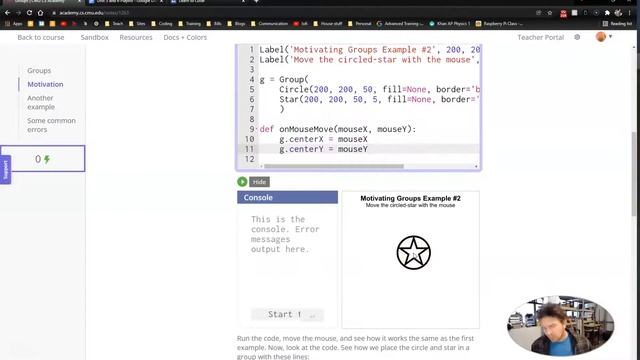The image size is (640, 360).
Task: Switch to the third browser tab
Action: (207, 2)
